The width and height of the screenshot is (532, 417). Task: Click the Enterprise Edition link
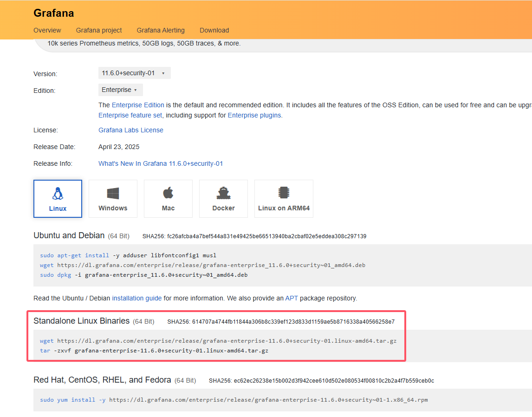point(138,105)
